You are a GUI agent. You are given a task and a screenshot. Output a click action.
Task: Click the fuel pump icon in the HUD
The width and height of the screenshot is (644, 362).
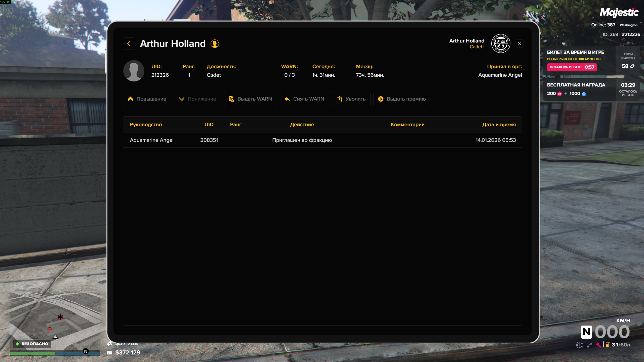(608, 345)
